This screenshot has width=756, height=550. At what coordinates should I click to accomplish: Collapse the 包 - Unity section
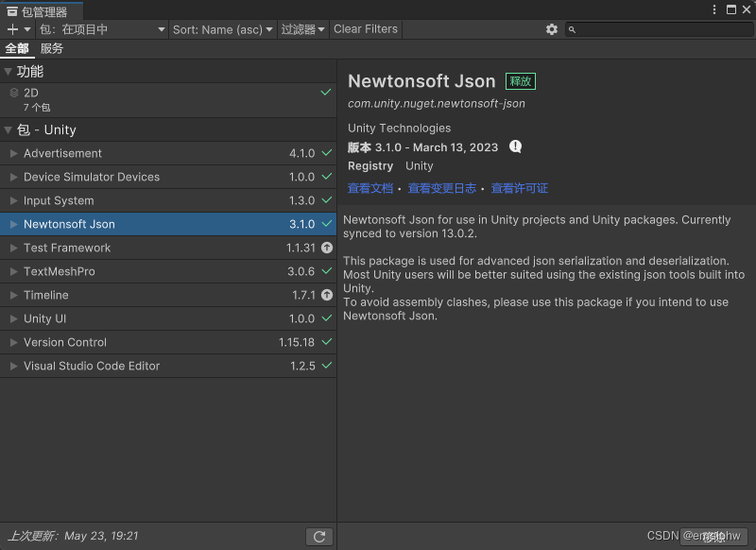tap(8, 129)
